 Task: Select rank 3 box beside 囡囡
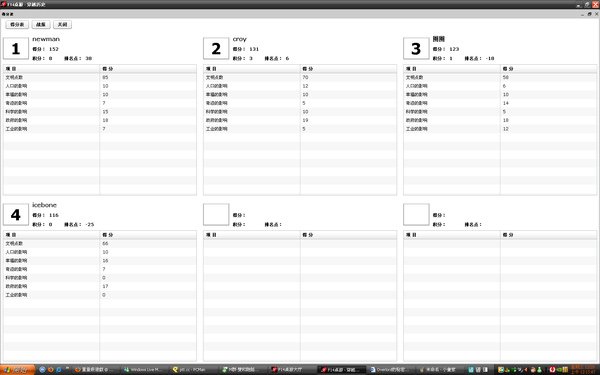[416, 49]
